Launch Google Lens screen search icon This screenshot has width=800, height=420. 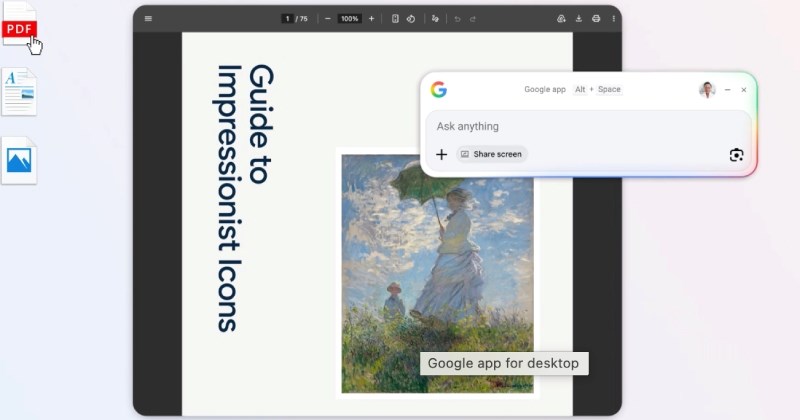pos(736,154)
